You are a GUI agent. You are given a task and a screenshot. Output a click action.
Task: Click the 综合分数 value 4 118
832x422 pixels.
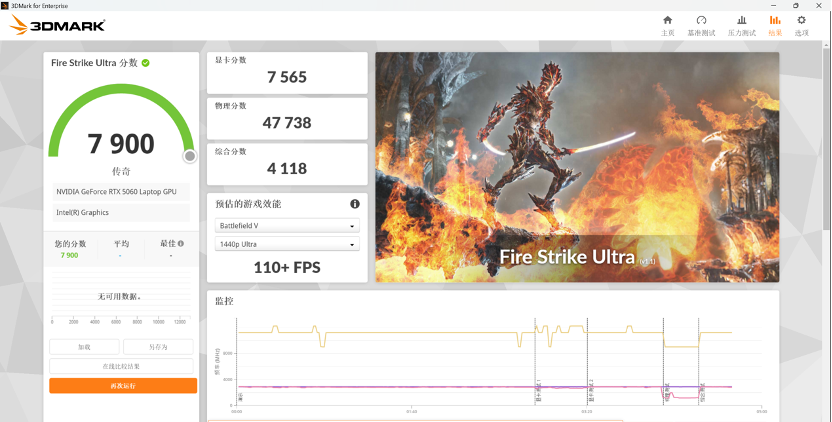[x=287, y=169]
